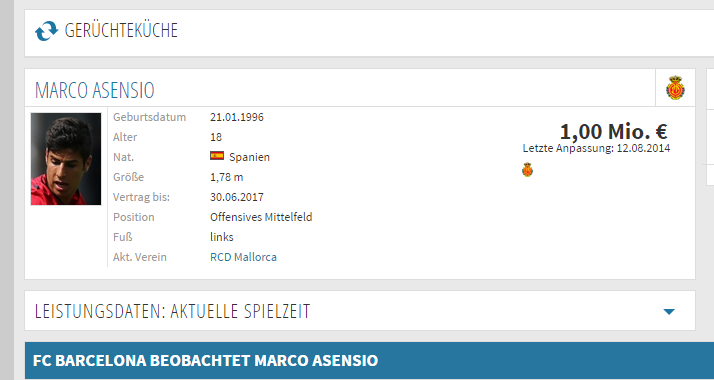Click the contract end date 30.06.2017

click(237, 197)
